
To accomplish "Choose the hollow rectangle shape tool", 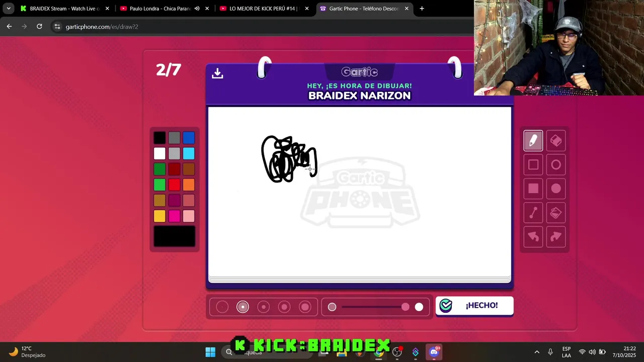I will click(x=533, y=165).
